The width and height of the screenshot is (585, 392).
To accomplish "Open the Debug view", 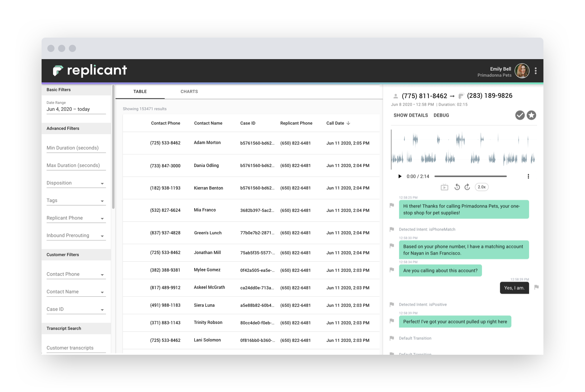I will pos(441,115).
